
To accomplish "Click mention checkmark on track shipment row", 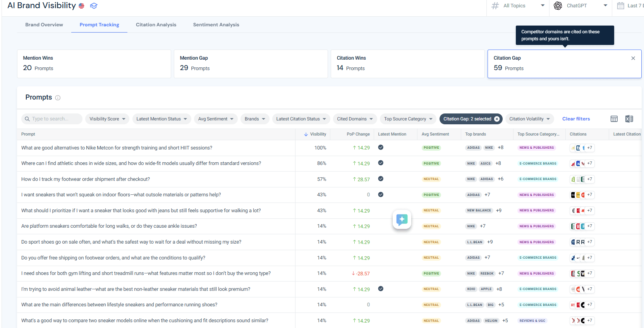I will click(x=381, y=179).
